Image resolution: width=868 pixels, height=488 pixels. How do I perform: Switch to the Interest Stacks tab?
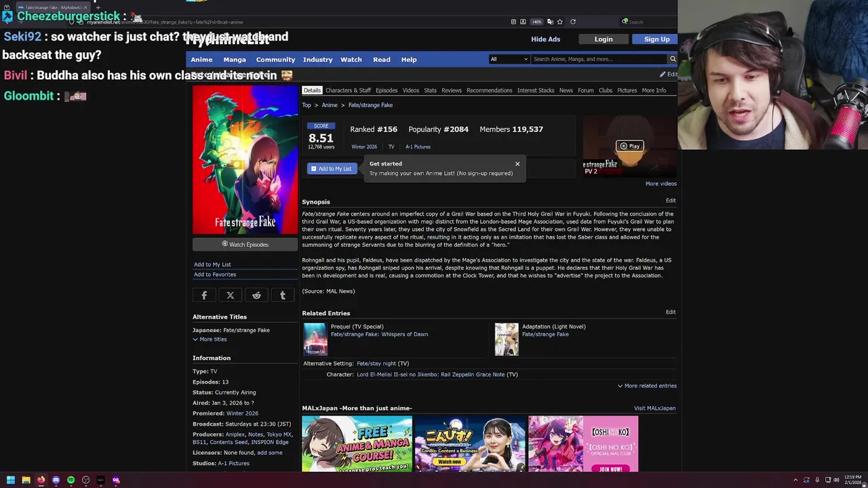coord(536,90)
